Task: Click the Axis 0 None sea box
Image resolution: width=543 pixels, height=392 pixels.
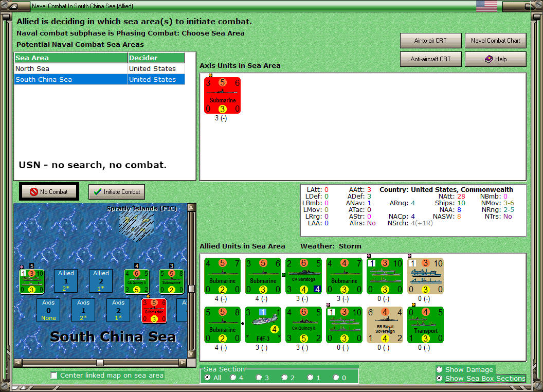Action: pyautogui.click(x=48, y=310)
